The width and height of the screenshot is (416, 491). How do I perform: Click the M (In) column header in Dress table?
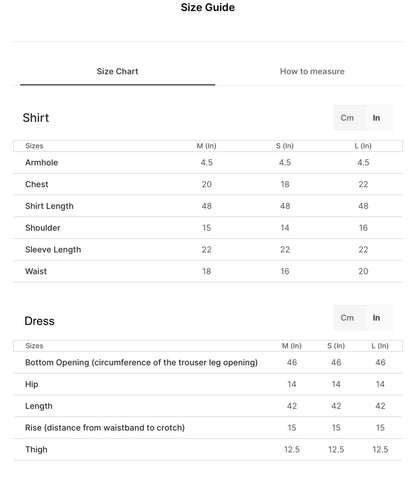pyautogui.click(x=292, y=346)
